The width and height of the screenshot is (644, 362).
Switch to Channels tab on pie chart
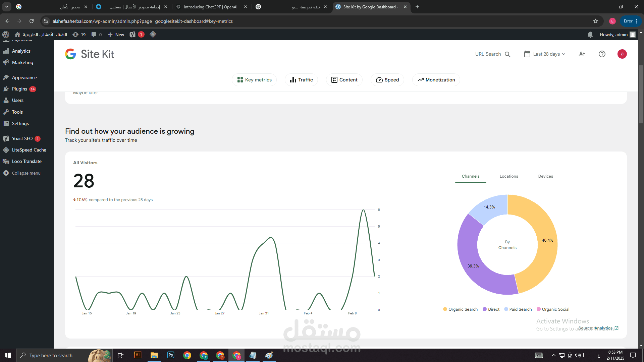click(x=471, y=176)
